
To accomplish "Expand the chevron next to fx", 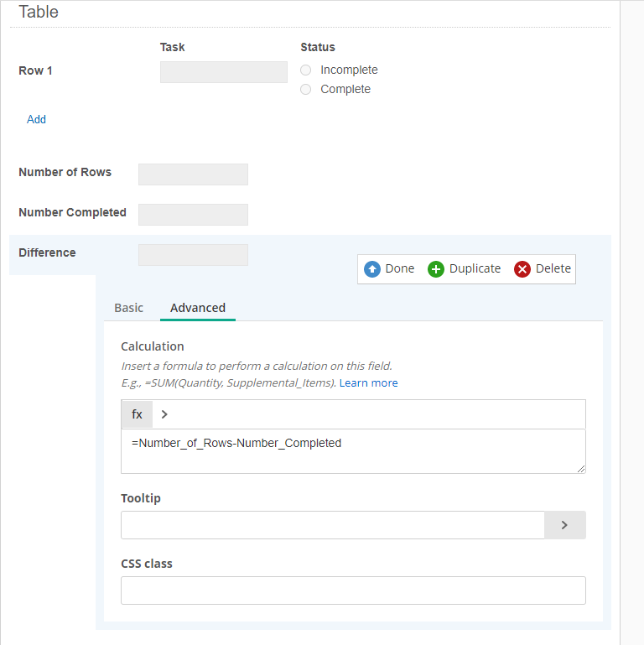I will pyautogui.click(x=164, y=414).
